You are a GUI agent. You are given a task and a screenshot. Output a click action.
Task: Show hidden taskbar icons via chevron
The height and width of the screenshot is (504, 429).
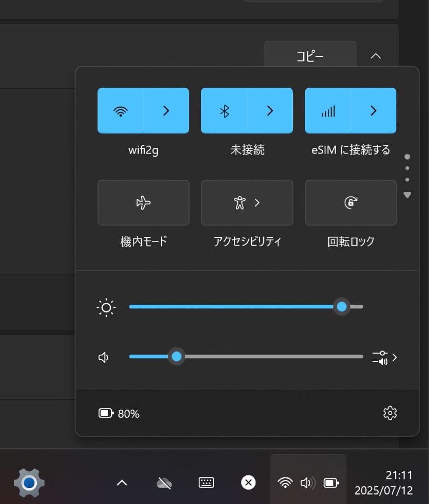[x=122, y=483]
